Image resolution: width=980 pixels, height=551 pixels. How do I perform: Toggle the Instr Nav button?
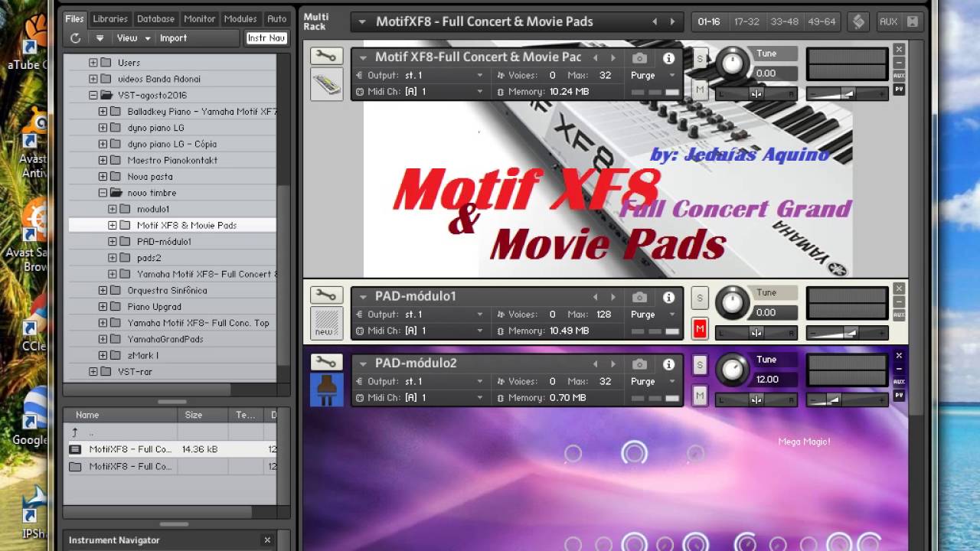266,37
